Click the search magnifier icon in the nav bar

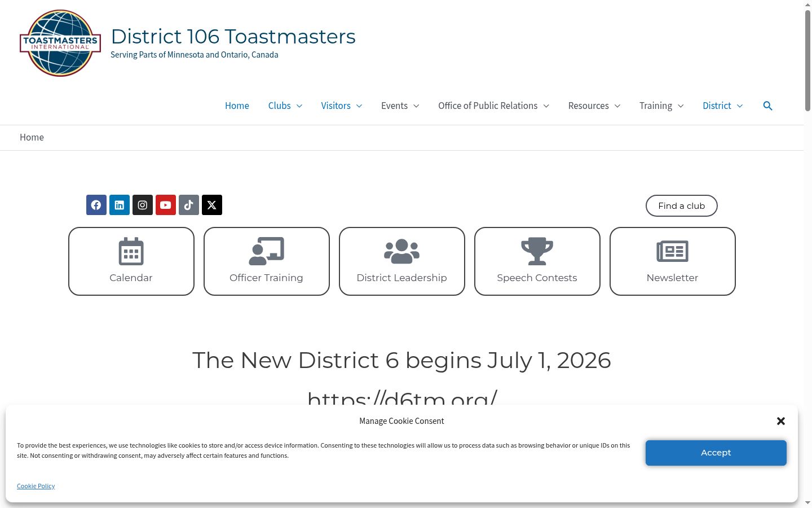coord(767,106)
